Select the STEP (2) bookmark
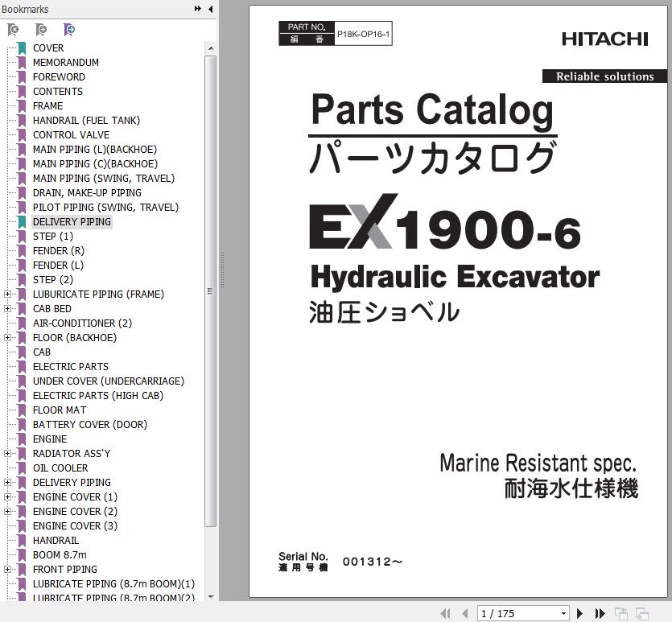Screen dimensions: 672x622 pos(53,280)
